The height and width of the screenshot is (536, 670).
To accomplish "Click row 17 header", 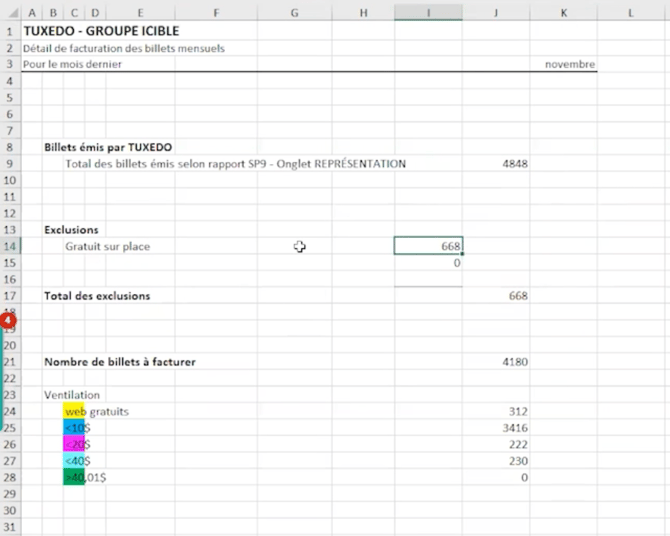I will click(10, 296).
